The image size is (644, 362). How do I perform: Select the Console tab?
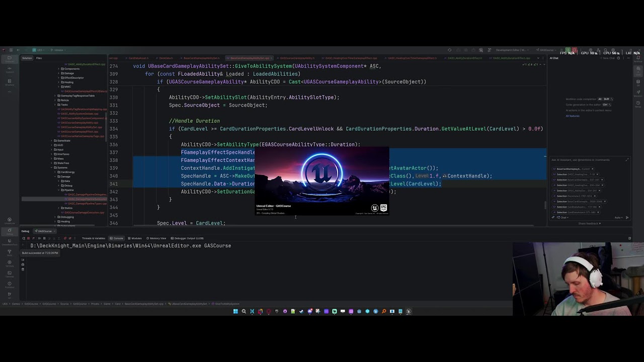coord(116,238)
